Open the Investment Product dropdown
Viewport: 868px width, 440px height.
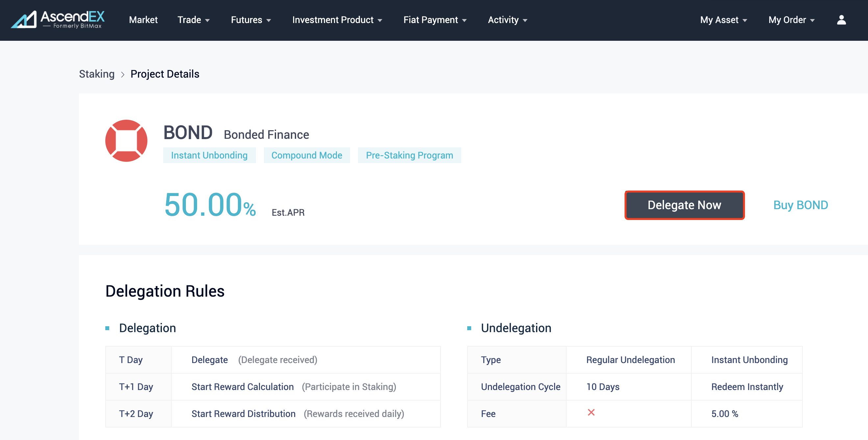click(x=337, y=20)
